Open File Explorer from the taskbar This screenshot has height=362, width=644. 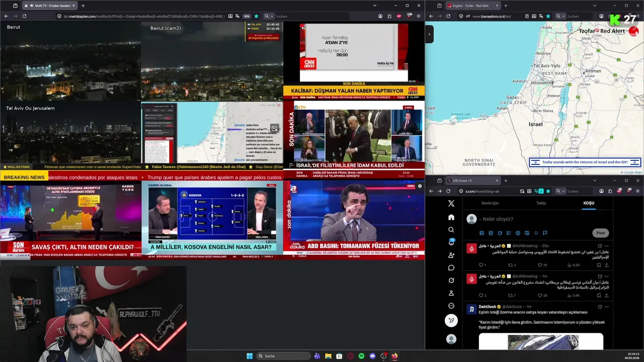[328, 356]
